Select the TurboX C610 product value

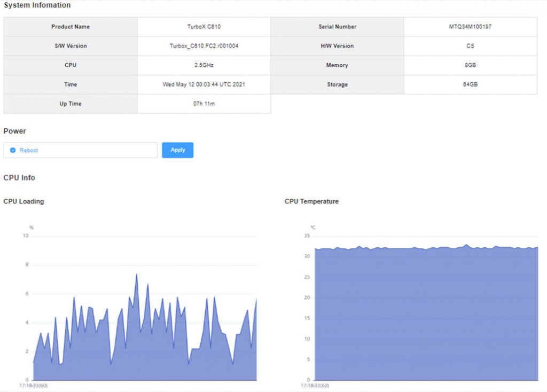coord(204,27)
